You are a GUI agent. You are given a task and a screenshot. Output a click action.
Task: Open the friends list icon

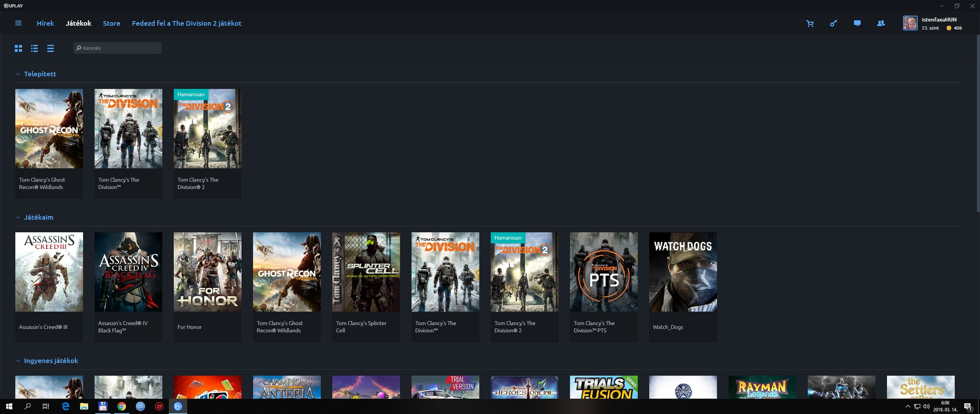(x=881, y=23)
